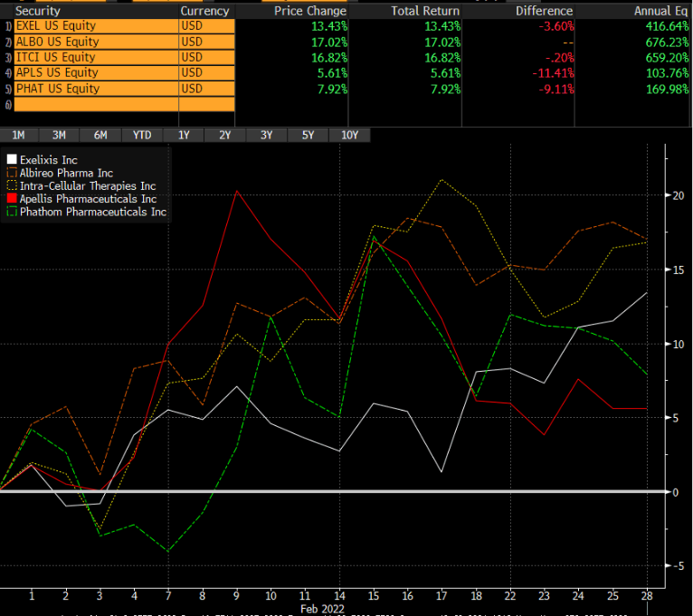Image resolution: width=693 pixels, height=616 pixels.
Task: Click the 676.23% annual equivalent value
Action: point(667,43)
